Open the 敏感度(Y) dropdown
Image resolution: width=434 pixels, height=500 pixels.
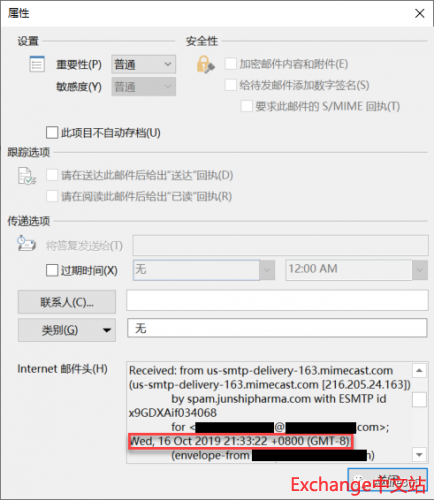point(144,87)
